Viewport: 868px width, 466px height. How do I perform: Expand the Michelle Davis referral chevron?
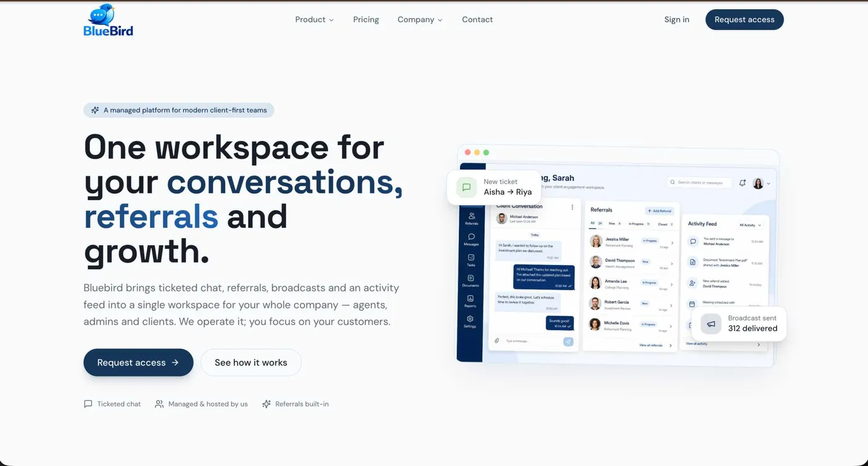[672, 325]
